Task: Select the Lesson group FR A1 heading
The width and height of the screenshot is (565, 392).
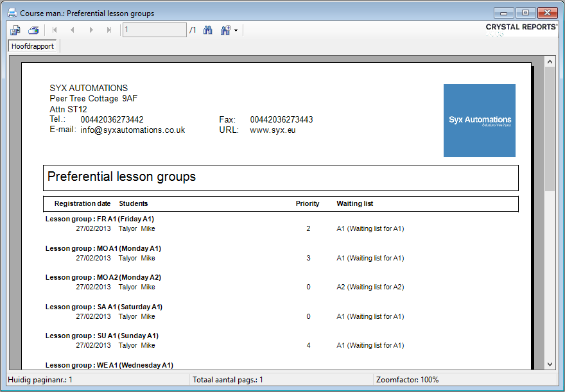Action: tap(100, 219)
